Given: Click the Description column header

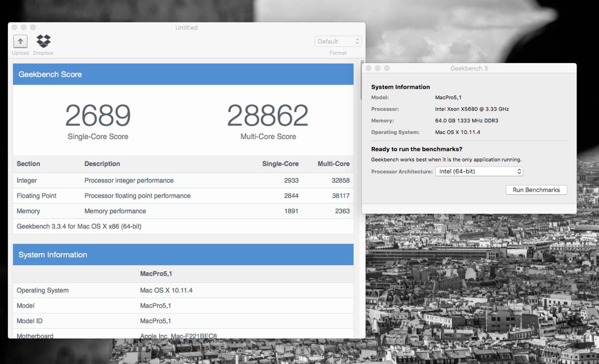Looking at the screenshot, I should click(102, 164).
